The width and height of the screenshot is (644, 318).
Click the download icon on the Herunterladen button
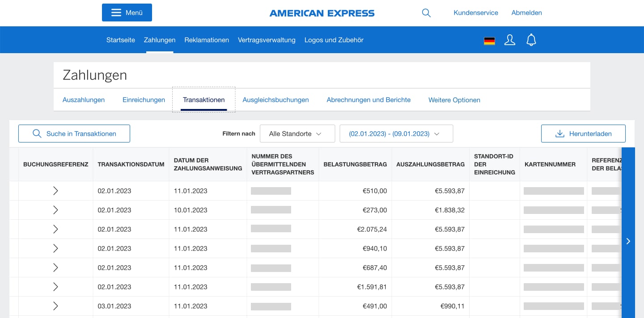coord(560,133)
